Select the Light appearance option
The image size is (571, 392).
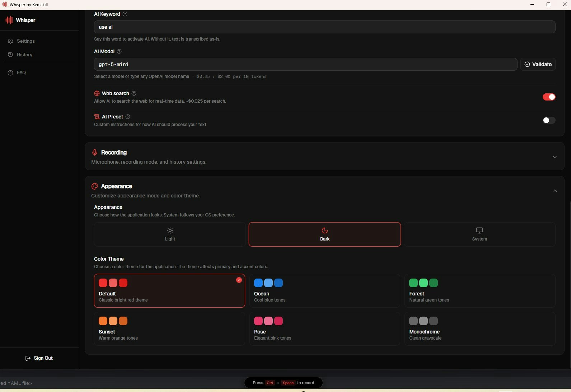pyautogui.click(x=170, y=234)
